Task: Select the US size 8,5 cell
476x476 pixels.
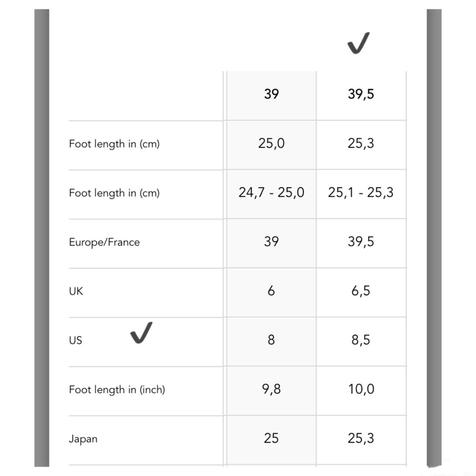Action: tap(361, 340)
